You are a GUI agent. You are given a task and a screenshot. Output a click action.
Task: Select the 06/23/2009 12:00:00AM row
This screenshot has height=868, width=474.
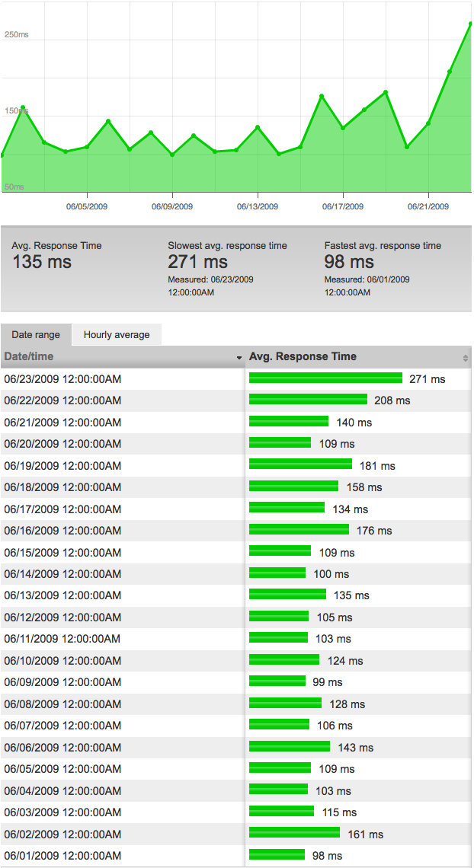pos(236,379)
